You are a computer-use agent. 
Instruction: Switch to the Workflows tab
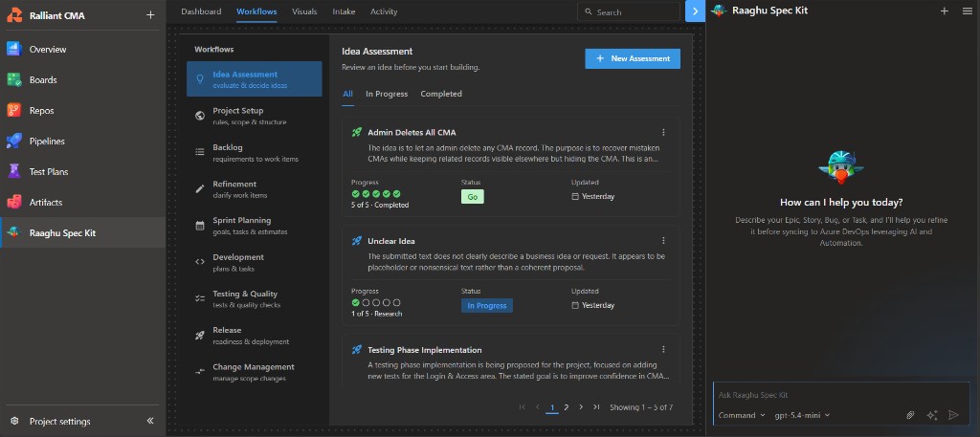(x=256, y=11)
